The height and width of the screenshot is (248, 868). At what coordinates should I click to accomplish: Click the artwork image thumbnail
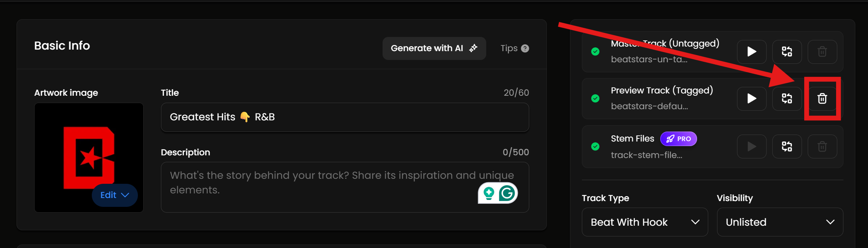click(89, 150)
